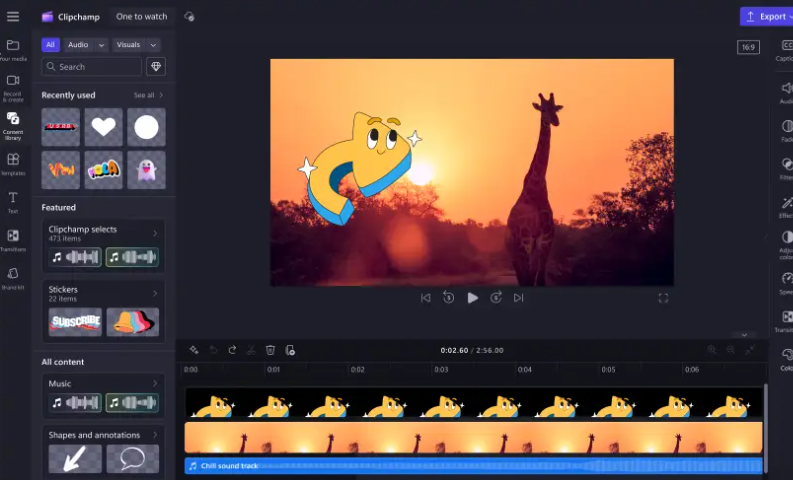793x480 pixels.
Task: Click the premium diamond filter icon
Action: point(156,66)
